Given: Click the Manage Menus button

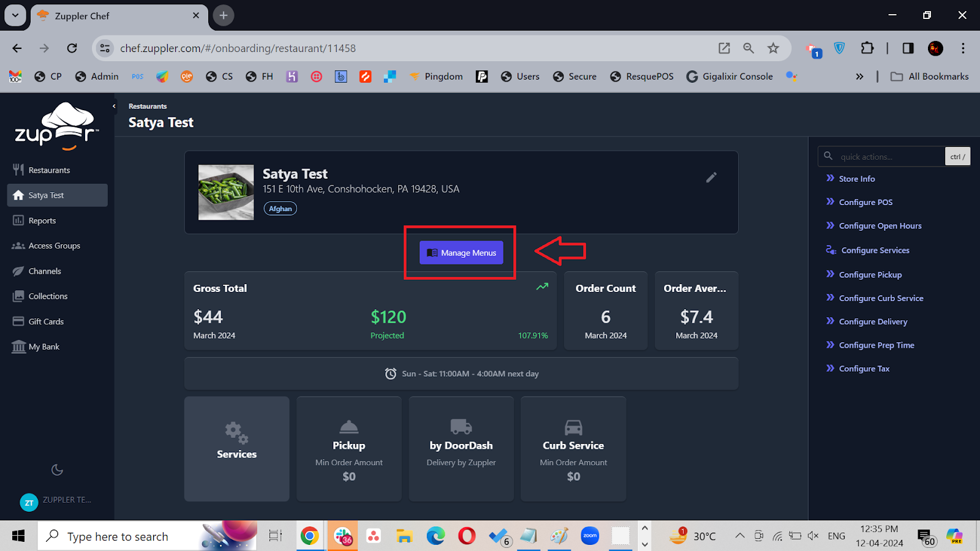Looking at the screenshot, I should (x=461, y=253).
